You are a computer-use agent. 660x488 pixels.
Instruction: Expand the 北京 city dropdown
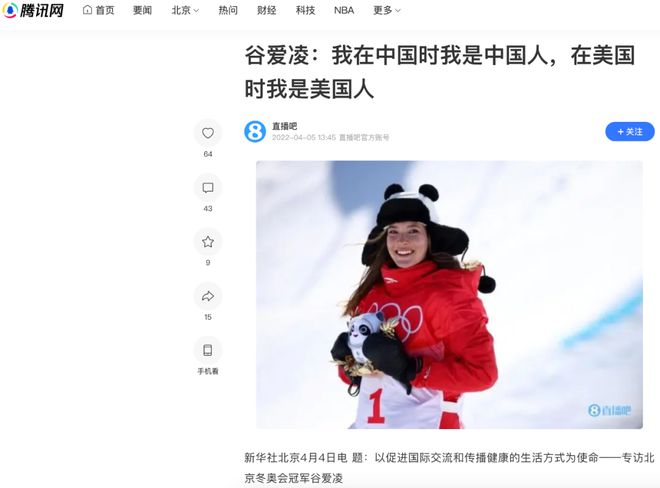coord(185,10)
